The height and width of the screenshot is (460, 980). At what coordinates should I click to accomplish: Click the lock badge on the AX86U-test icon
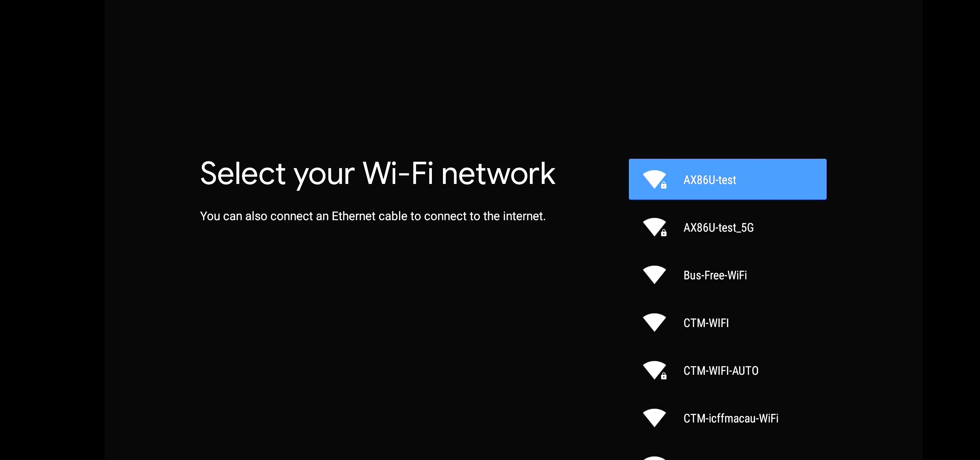coord(664,185)
